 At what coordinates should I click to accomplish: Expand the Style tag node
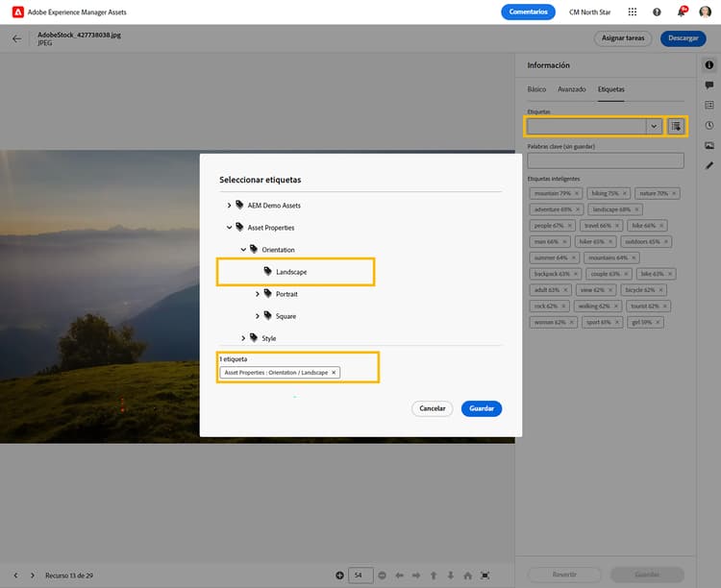pos(243,338)
